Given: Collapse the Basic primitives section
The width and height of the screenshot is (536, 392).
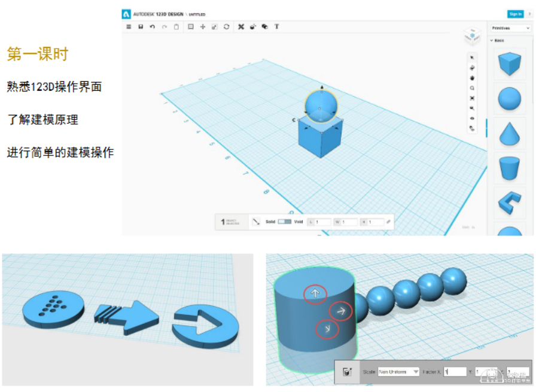Looking at the screenshot, I should pos(492,41).
